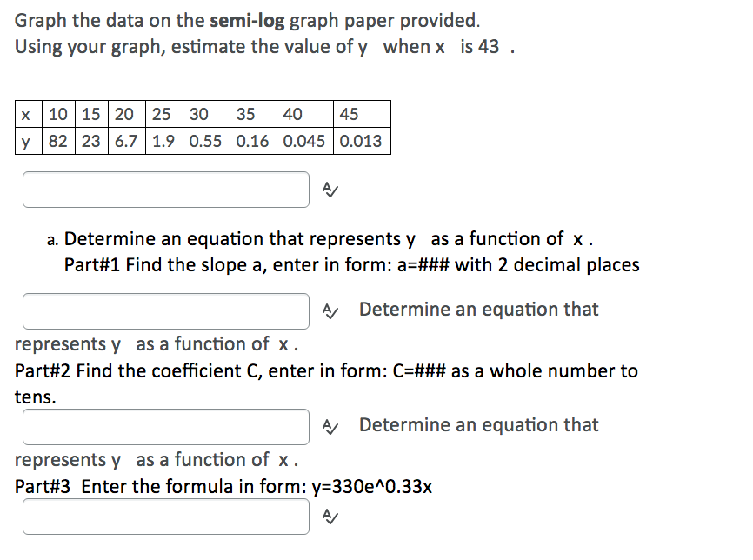Click the check icon next to the formula input

tap(329, 516)
